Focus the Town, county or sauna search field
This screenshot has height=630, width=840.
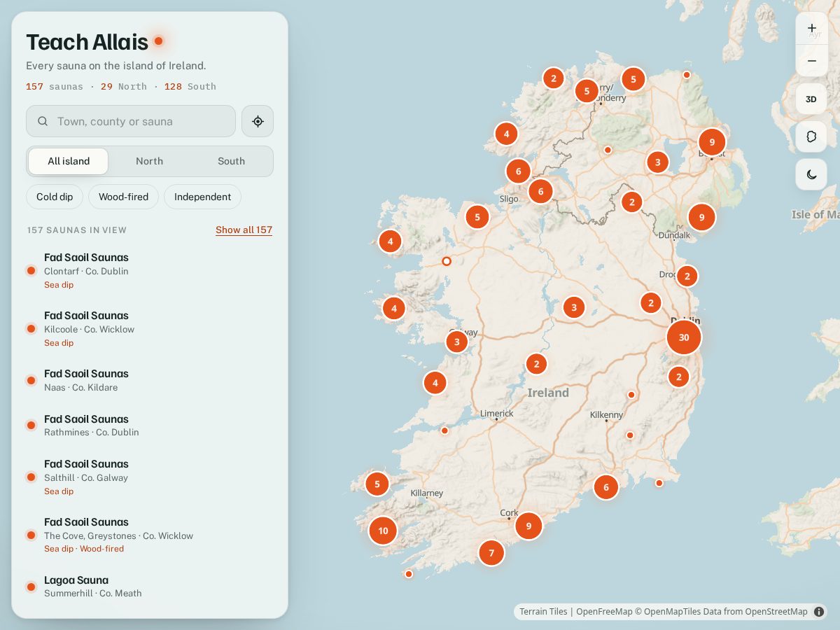click(131, 121)
